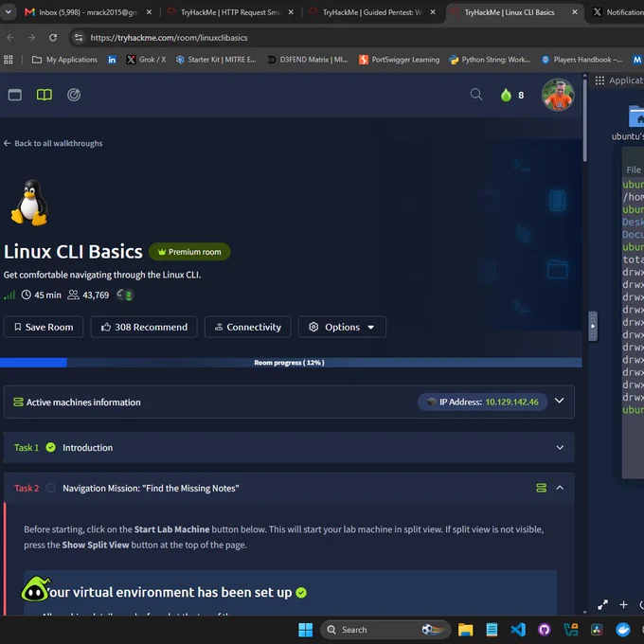Open the user profile avatar
This screenshot has width=644, height=644.
pyautogui.click(x=557, y=95)
